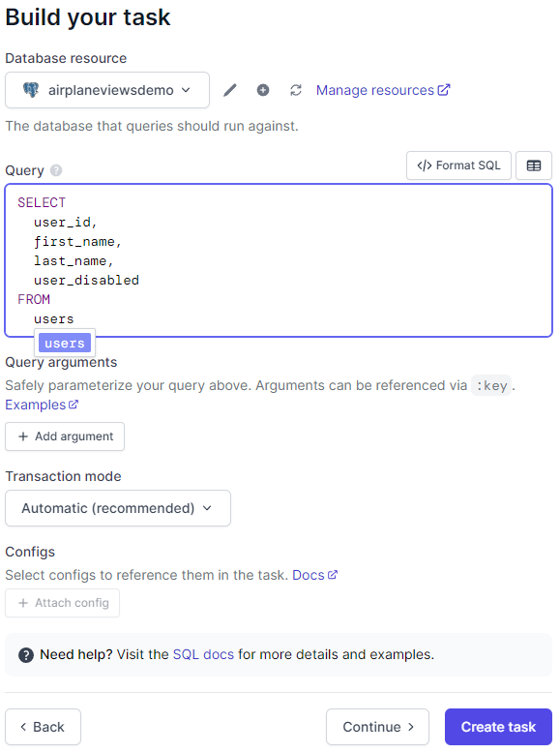
Task: Click the Query help question mark icon
Action: pyautogui.click(x=56, y=170)
